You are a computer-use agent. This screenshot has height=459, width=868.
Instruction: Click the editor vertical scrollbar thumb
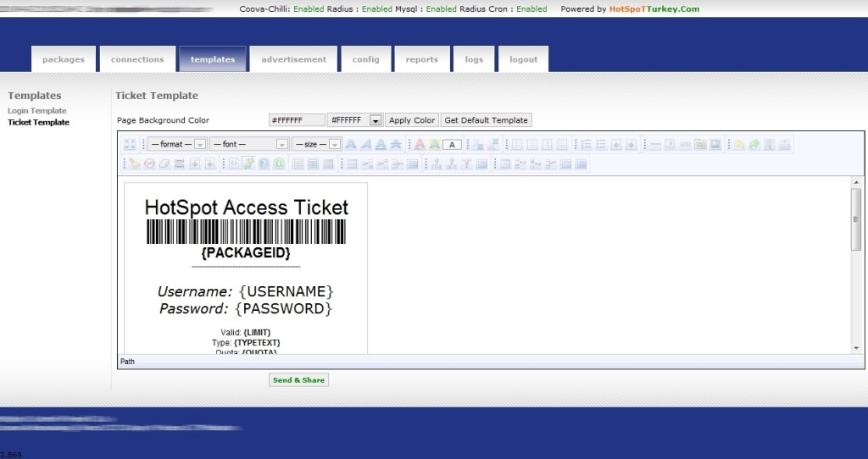tap(856, 219)
